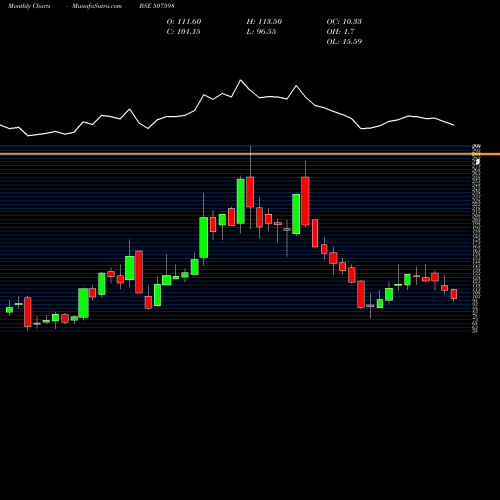Select the close value C: 101.15
The width and height of the screenshot is (500, 500).
click(184, 32)
